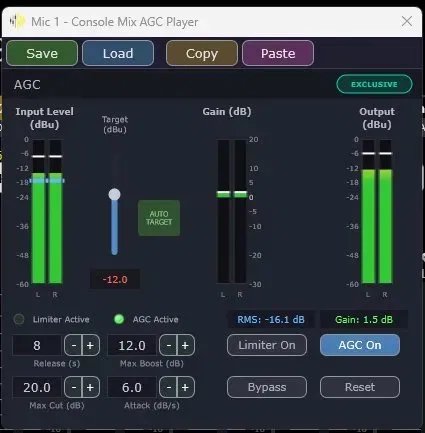Click the -12.0 target value field

coord(115,279)
